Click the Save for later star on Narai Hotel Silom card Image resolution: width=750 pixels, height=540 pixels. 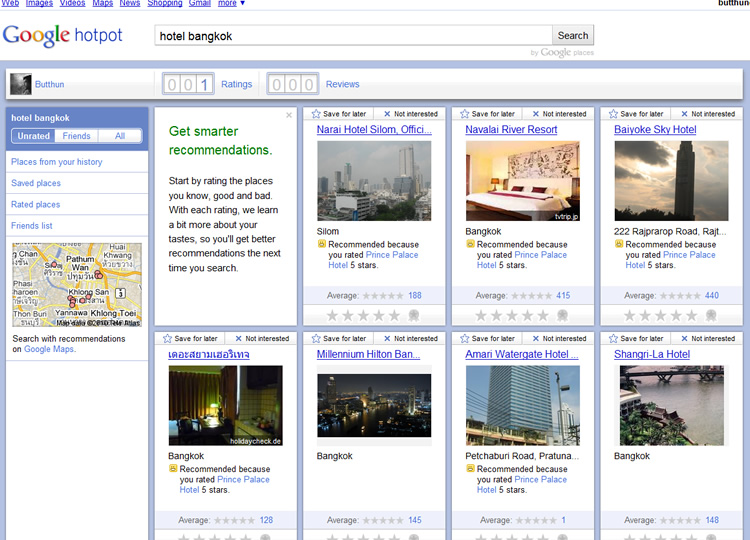pos(316,114)
